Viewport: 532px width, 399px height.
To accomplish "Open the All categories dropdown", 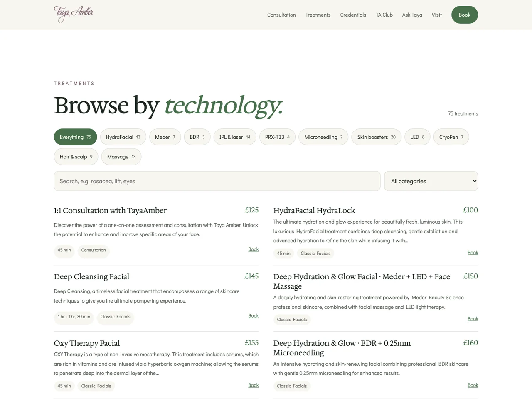I will click(x=431, y=181).
